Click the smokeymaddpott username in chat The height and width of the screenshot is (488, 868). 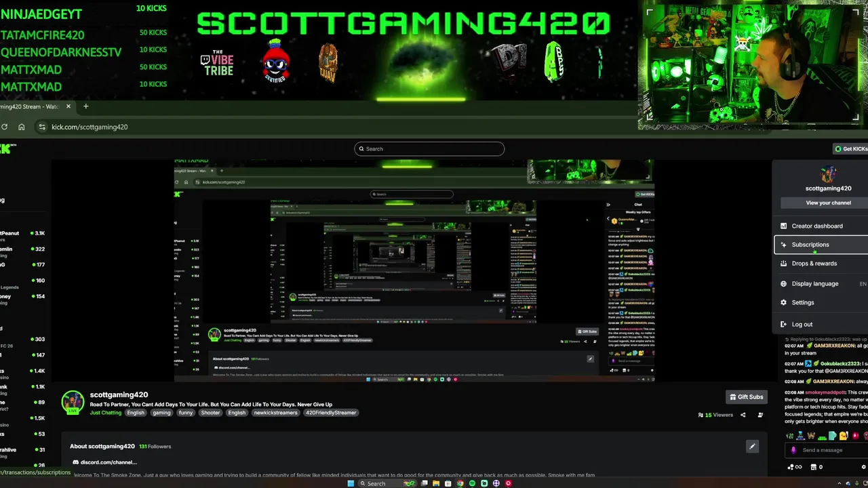(x=826, y=392)
